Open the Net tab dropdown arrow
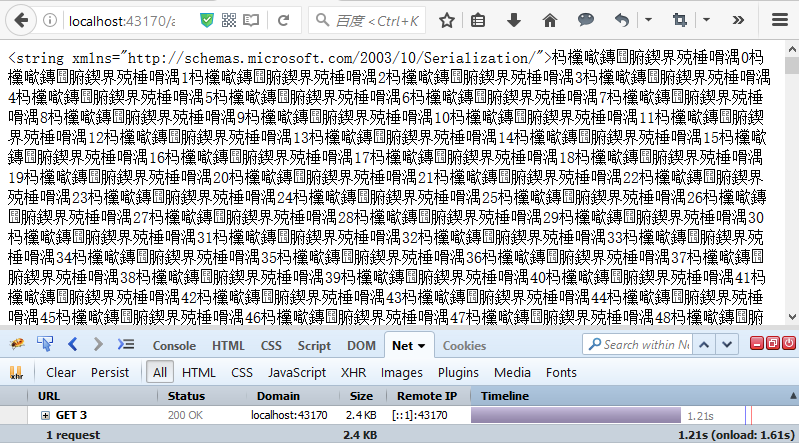 pyautogui.click(x=421, y=346)
